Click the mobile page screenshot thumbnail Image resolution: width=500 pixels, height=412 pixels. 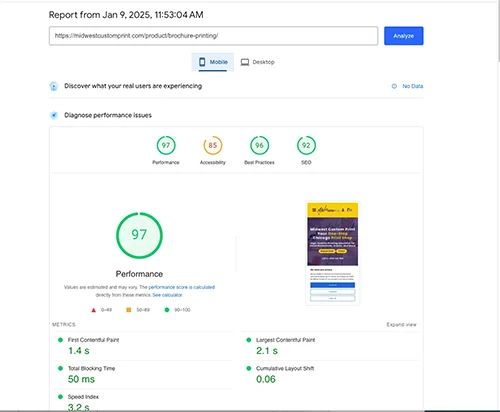(333, 253)
